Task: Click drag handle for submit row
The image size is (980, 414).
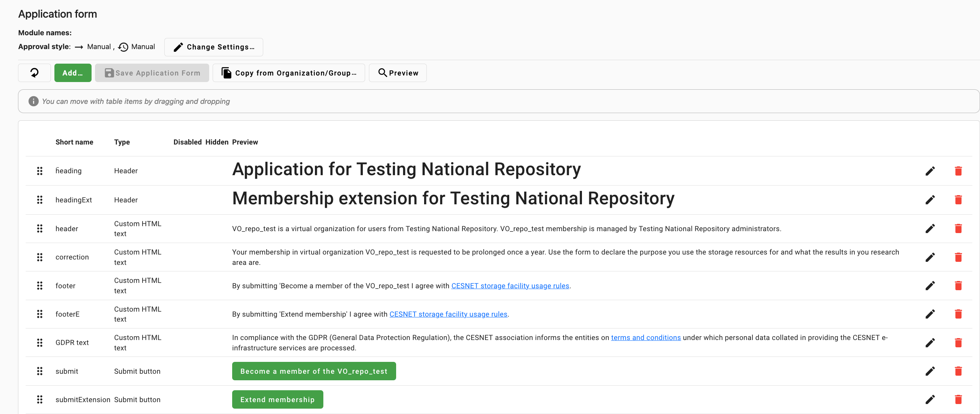Action: pos(39,371)
